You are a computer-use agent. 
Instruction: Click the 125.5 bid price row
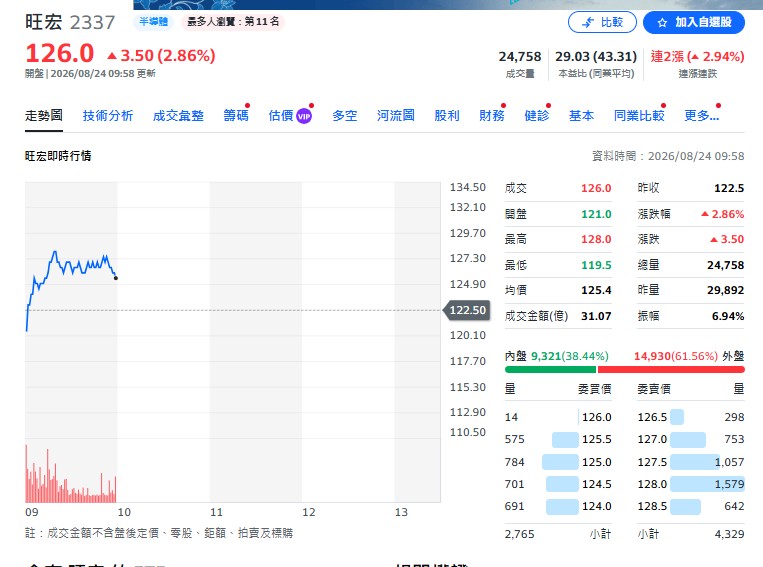point(558,439)
